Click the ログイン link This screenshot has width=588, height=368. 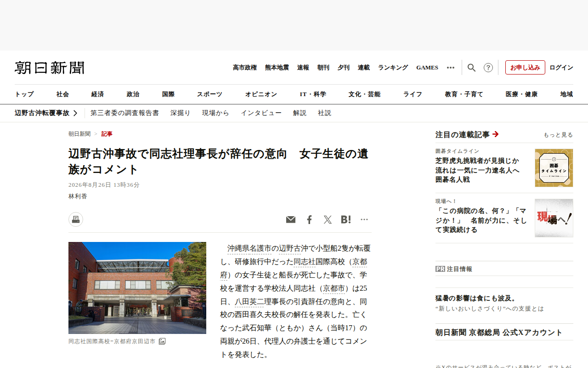561,68
